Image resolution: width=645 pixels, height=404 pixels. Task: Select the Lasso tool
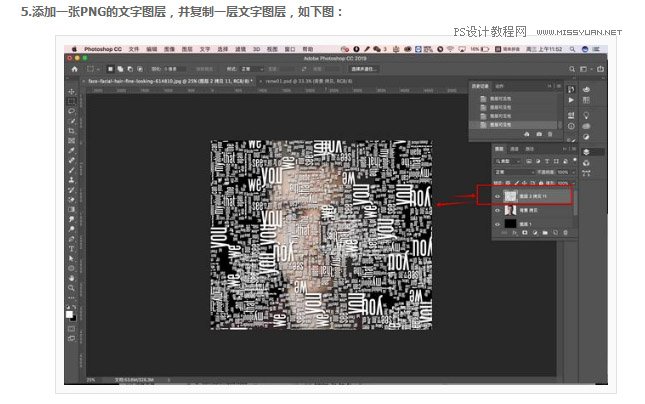[x=72, y=111]
